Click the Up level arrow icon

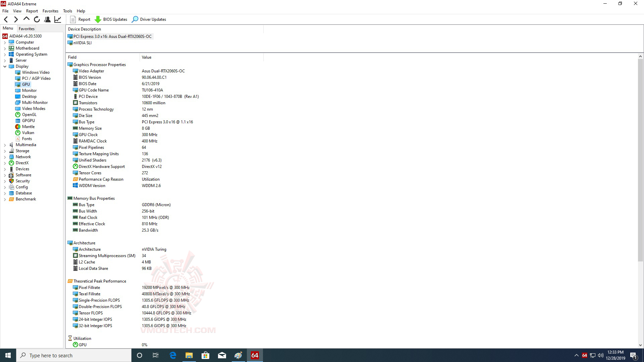pos(26,19)
